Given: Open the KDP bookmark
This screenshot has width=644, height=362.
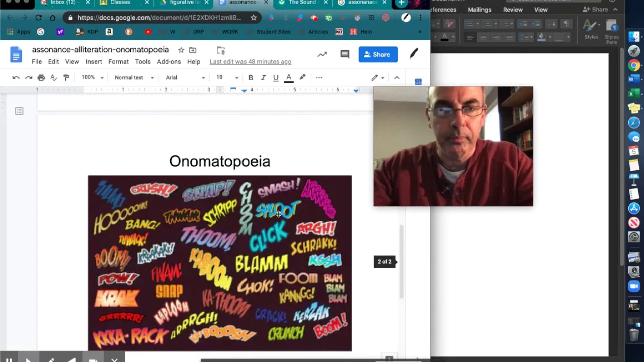Looking at the screenshot, I should pos(88,32).
